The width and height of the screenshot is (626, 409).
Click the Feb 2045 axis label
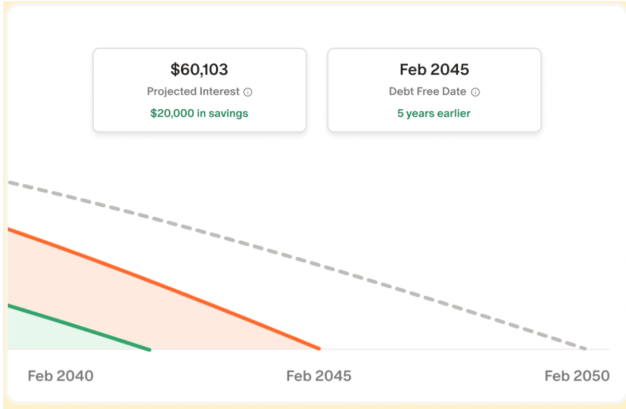(319, 376)
